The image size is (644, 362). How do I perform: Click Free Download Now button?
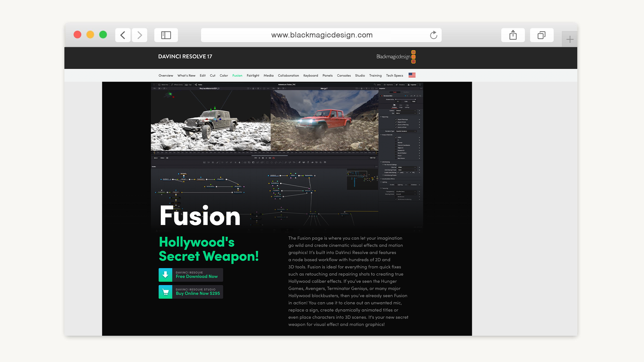pos(191,275)
